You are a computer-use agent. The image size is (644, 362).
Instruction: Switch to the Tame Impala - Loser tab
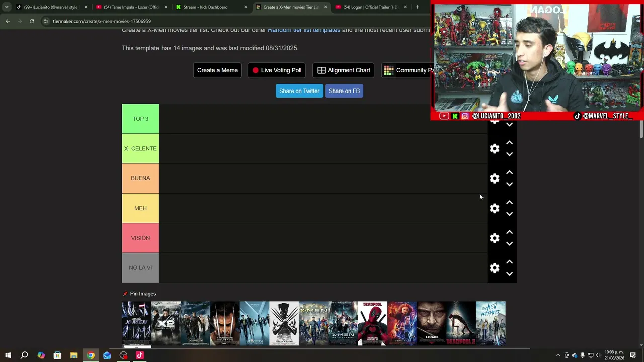(x=131, y=7)
